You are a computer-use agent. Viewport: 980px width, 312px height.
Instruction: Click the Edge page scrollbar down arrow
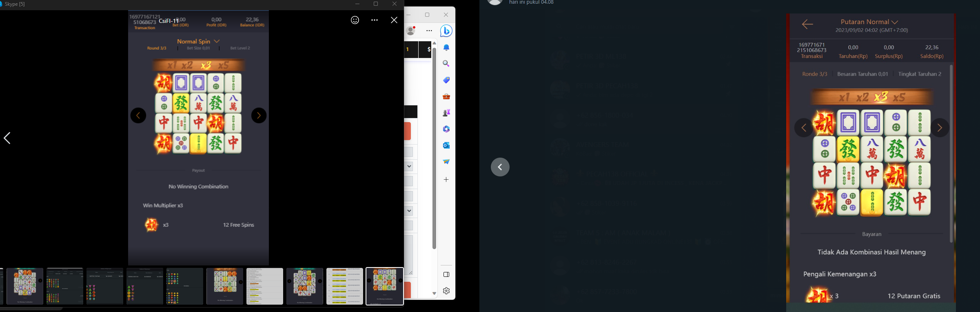pos(434,294)
